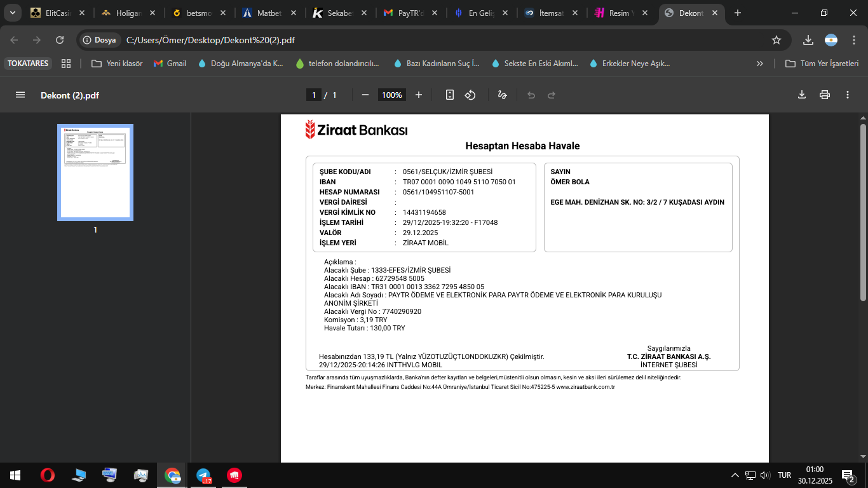
Task: Zoom in the PDF with plus button
Action: 419,95
